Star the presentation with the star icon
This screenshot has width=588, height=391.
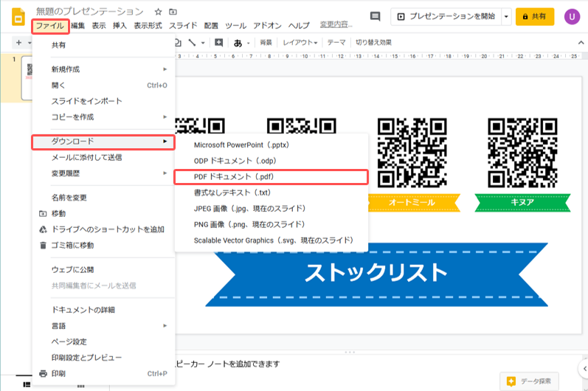coord(158,12)
